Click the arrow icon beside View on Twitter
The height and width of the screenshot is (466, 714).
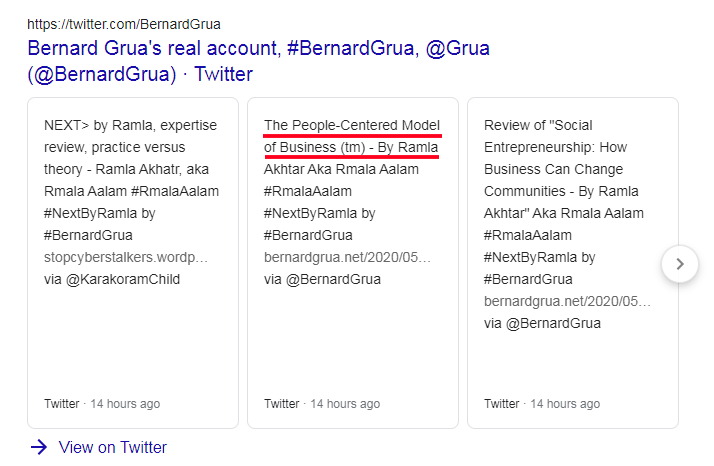(x=39, y=447)
